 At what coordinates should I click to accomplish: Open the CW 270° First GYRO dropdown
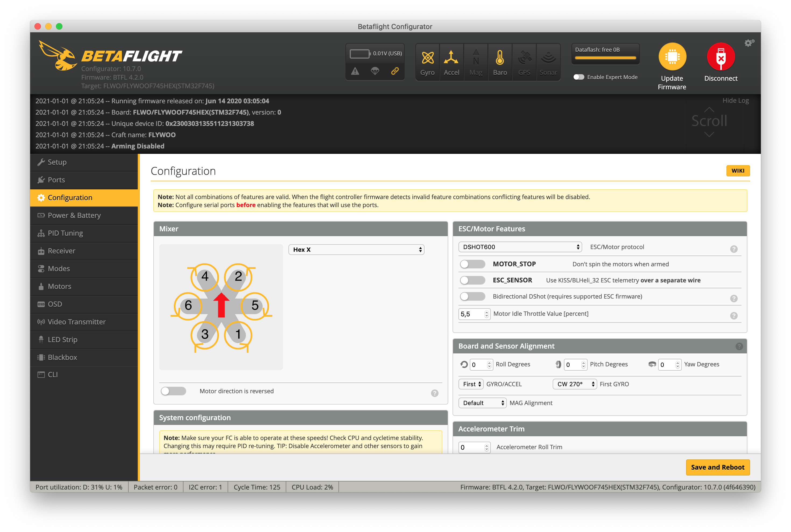[x=574, y=384]
